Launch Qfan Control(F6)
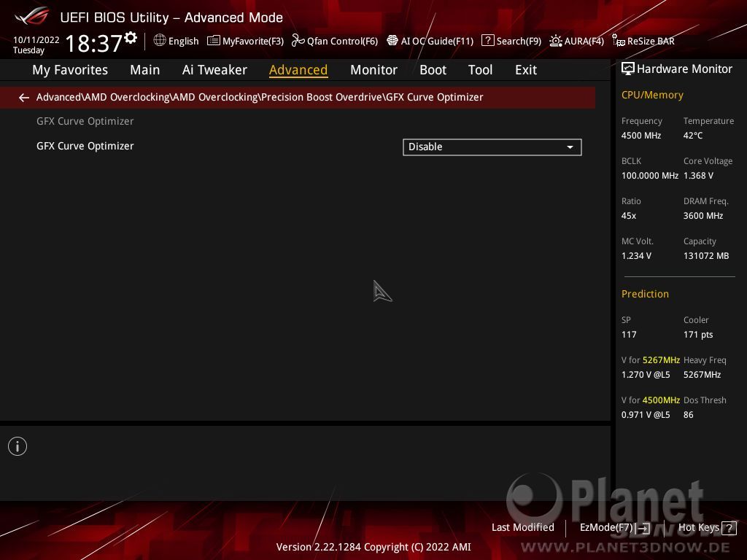The image size is (747, 560). pyautogui.click(x=335, y=41)
